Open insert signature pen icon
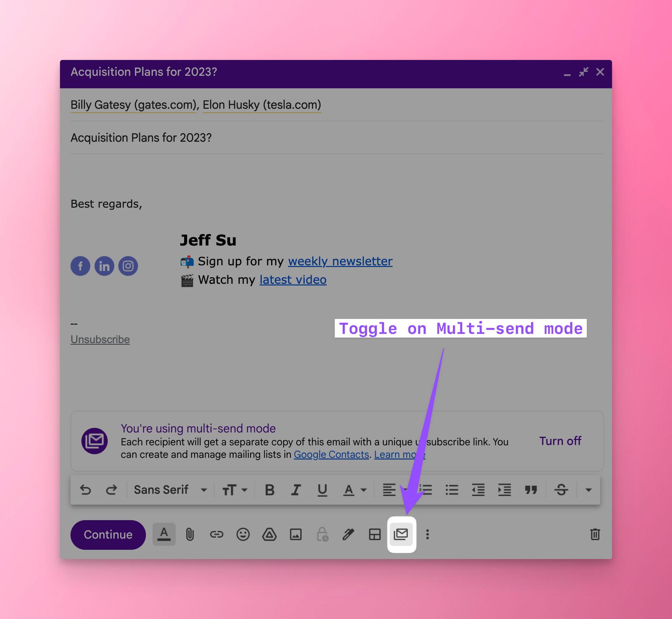Screen dimensions: 672x619 (348, 534)
